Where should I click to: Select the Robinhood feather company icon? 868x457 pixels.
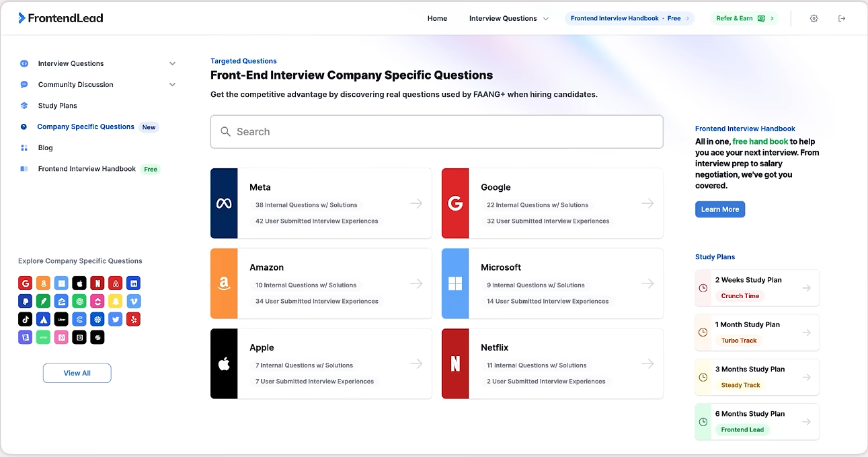click(x=43, y=302)
